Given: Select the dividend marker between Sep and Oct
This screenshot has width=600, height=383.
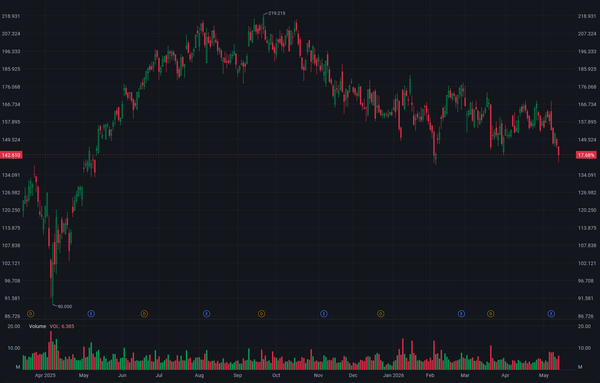Looking at the screenshot, I should click(261, 314).
